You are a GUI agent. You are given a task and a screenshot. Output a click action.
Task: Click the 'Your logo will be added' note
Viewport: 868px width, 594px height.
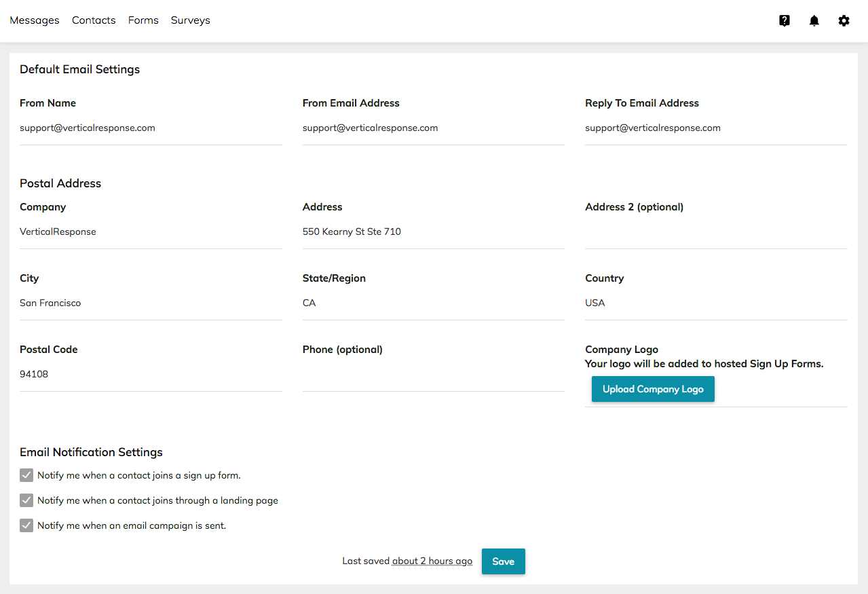click(x=704, y=364)
